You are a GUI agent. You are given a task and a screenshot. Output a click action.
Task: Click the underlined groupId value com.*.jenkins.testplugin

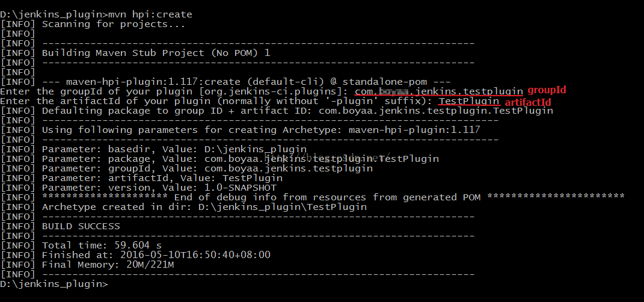pos(439,91)
